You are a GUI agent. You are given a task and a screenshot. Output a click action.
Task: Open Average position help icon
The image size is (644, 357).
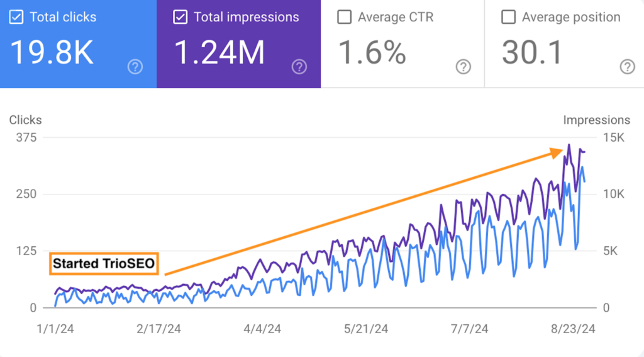(x=627, y=67)
